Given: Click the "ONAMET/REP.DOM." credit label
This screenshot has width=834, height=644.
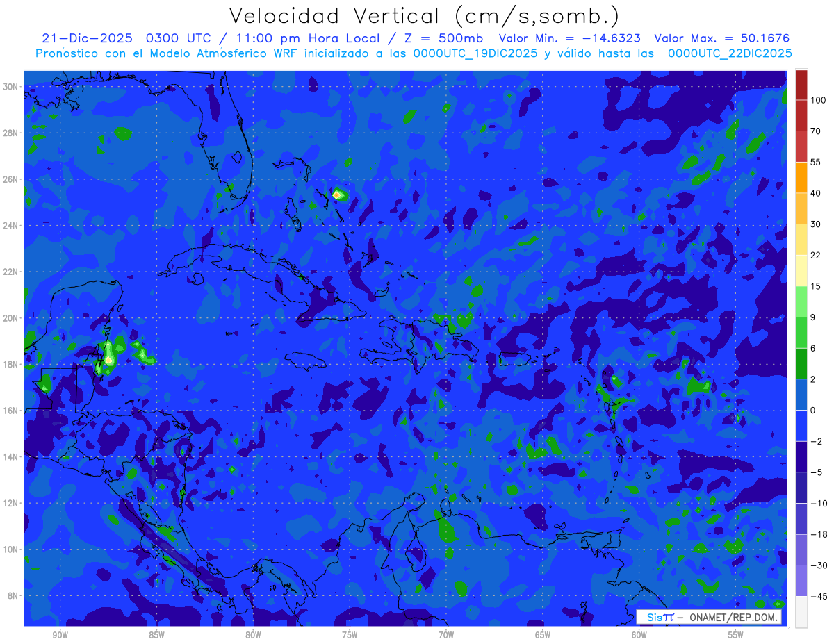Looking at the screenshot, I should tap(734, 617).
